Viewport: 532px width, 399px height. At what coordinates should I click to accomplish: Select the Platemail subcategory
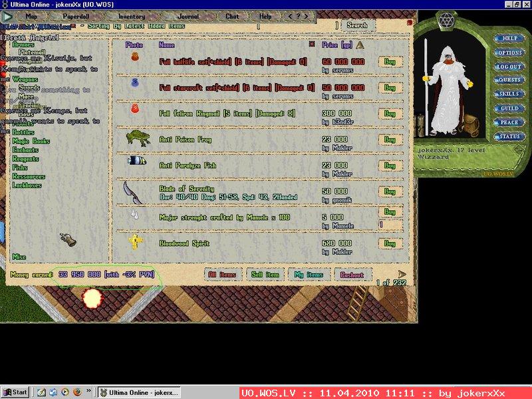click(31, 53)
